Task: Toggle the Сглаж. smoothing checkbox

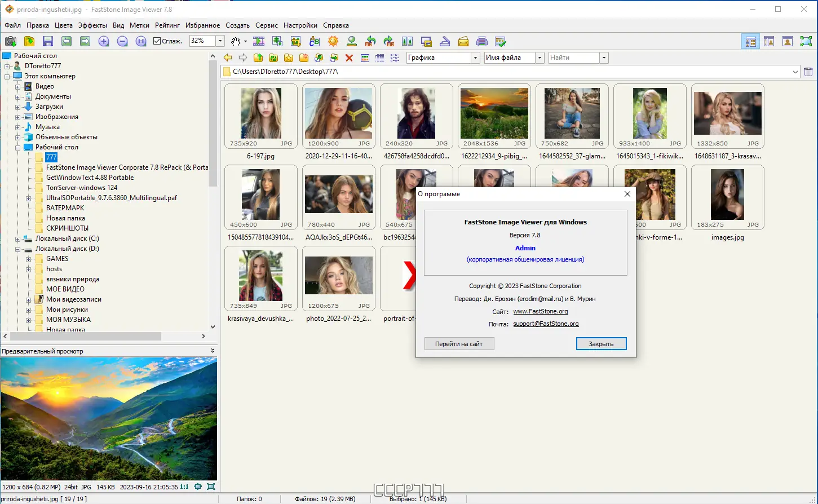Action: pos(157,41)
